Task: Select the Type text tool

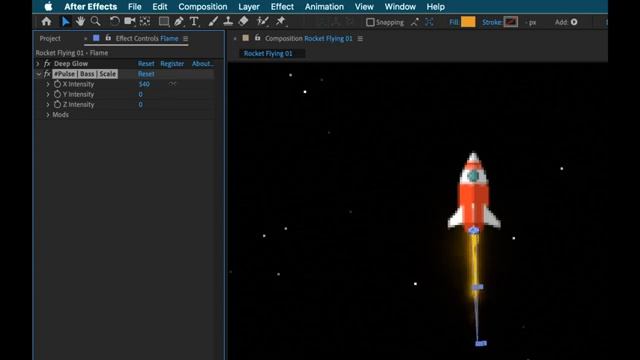Action: click(x=194, y=22)
